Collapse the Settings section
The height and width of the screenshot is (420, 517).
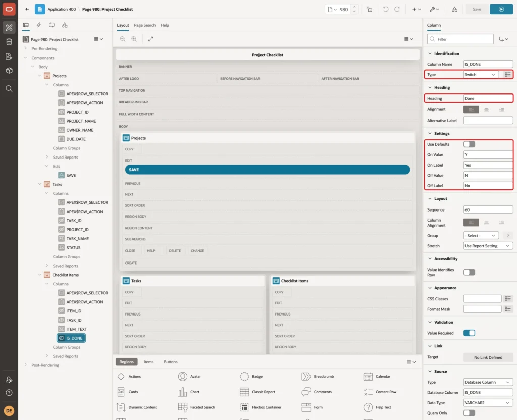430,133
